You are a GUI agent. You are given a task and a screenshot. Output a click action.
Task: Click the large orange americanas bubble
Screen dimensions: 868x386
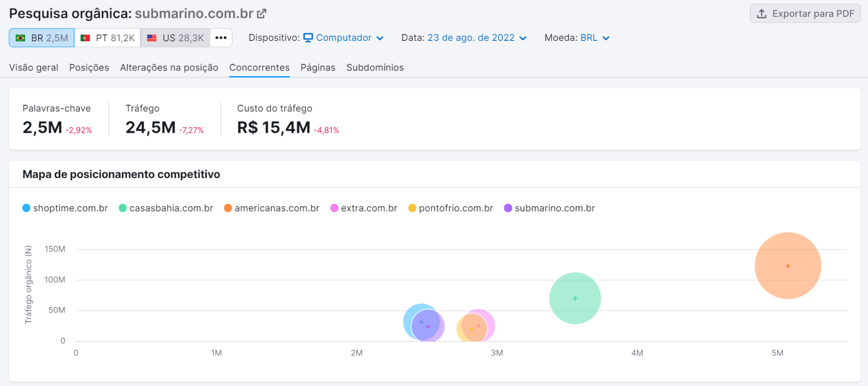788,266
